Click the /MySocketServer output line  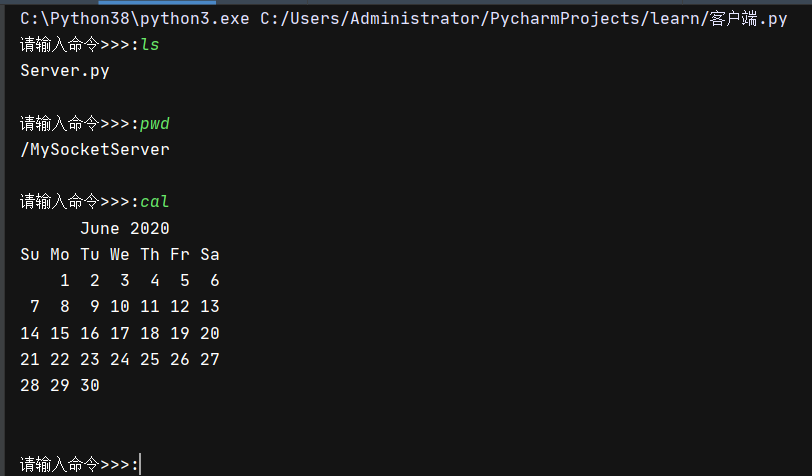click(95, 150)
